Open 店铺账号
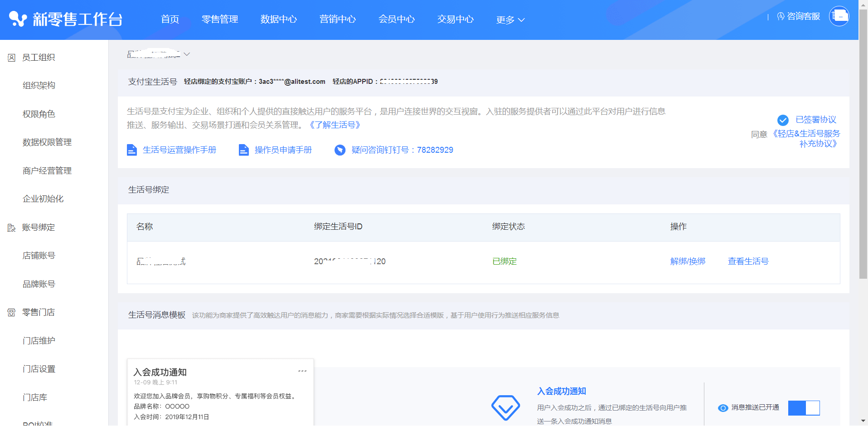868x426 pixels. point(39,256)
